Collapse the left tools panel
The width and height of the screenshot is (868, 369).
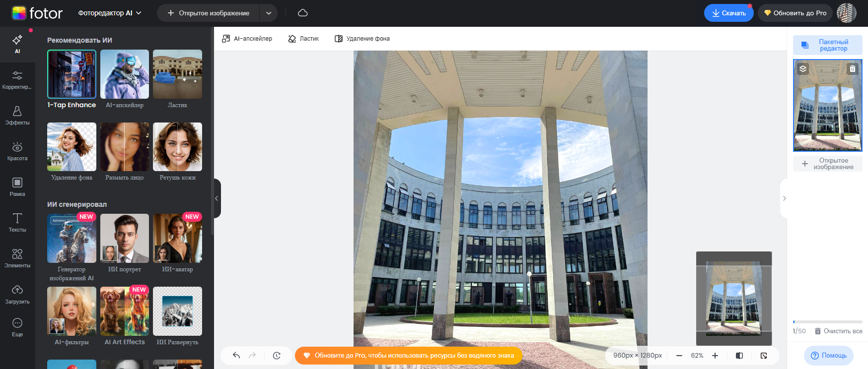[217, 198]
